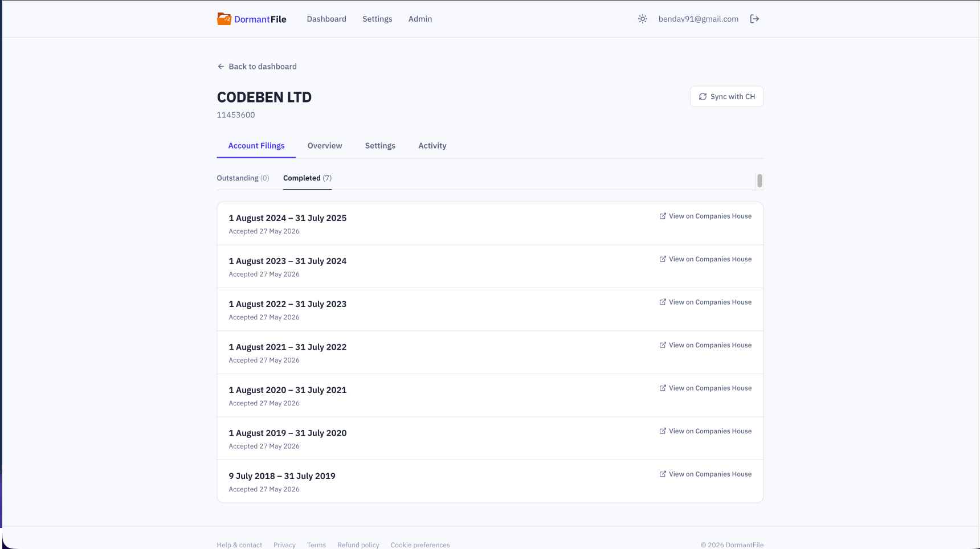Click the back arrow icon beside Back to dashboard

click(221, 67)
